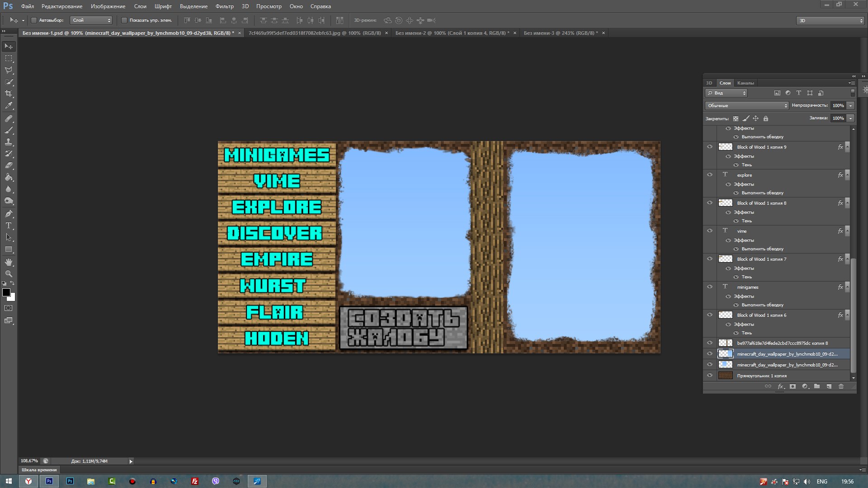Image resolution: width=868 pixels, height=488 pixels.
Task: Click the foreground color swatch
Action: pos(6,292)
